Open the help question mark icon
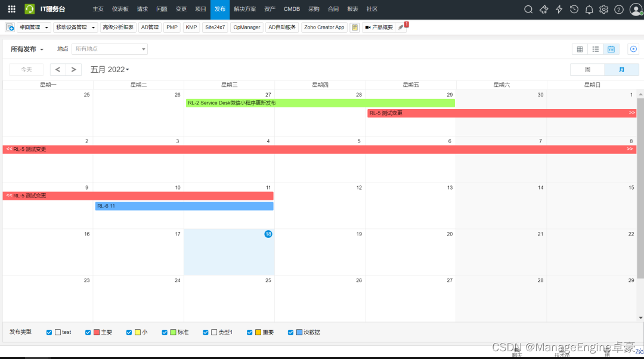The image size is (644, 359). (x=618, y=9)
